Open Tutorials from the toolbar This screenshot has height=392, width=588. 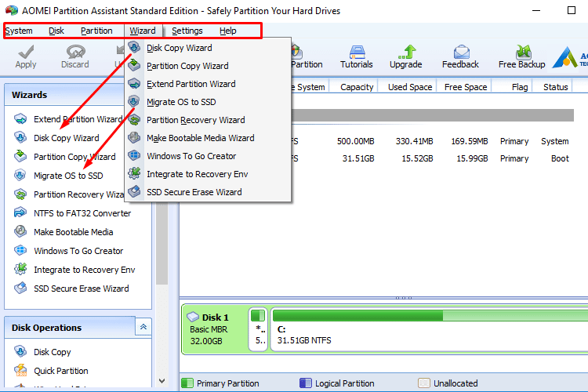tap(357, 57)
